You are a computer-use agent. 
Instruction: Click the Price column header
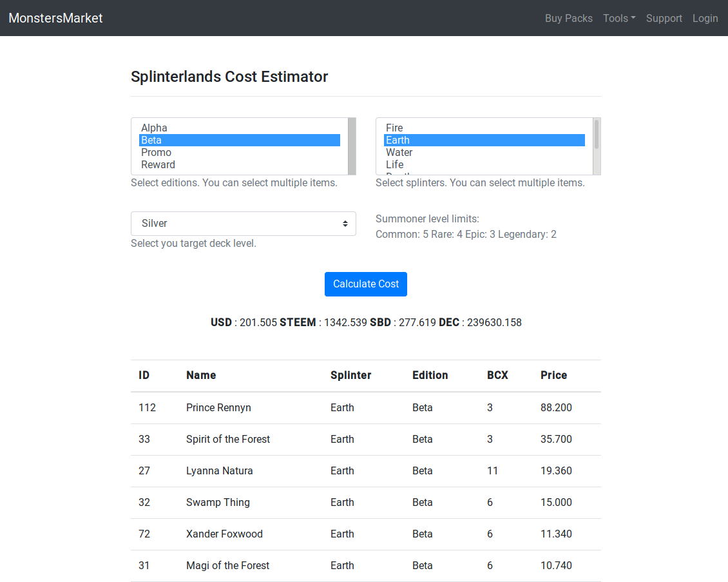[553, 375]
